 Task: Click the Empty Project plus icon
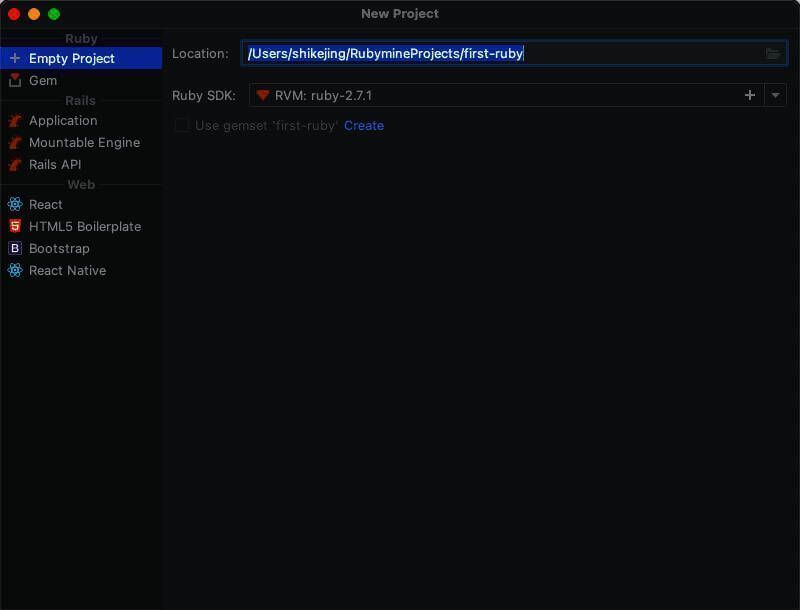coord(15,58)
